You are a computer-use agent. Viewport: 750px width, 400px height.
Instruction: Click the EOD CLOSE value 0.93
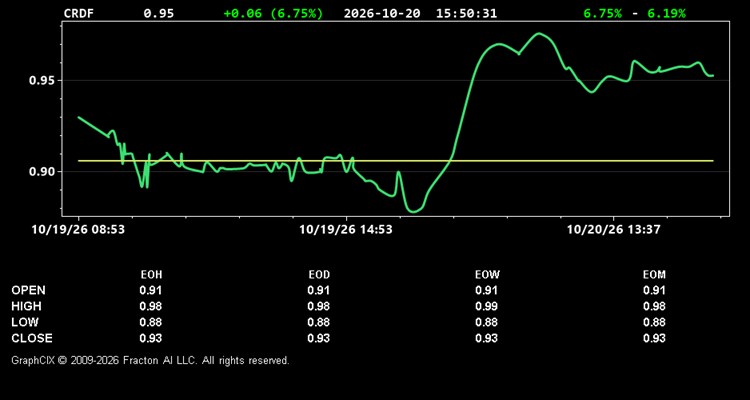(x=319, y=338)
